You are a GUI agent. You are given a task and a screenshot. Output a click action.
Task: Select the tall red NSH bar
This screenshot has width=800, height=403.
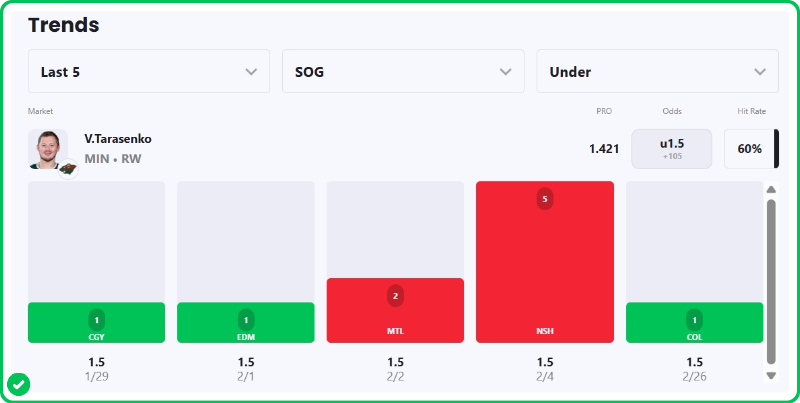(545, 262)
